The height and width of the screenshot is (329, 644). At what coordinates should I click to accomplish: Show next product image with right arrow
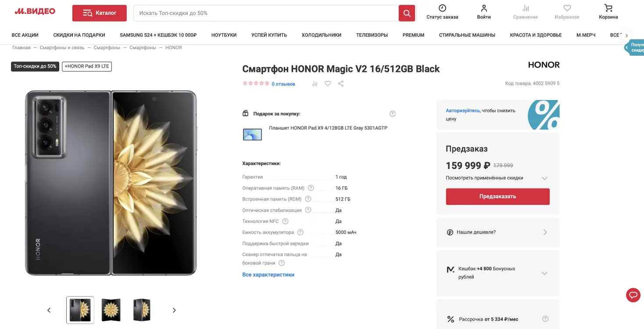click(174, 310)
